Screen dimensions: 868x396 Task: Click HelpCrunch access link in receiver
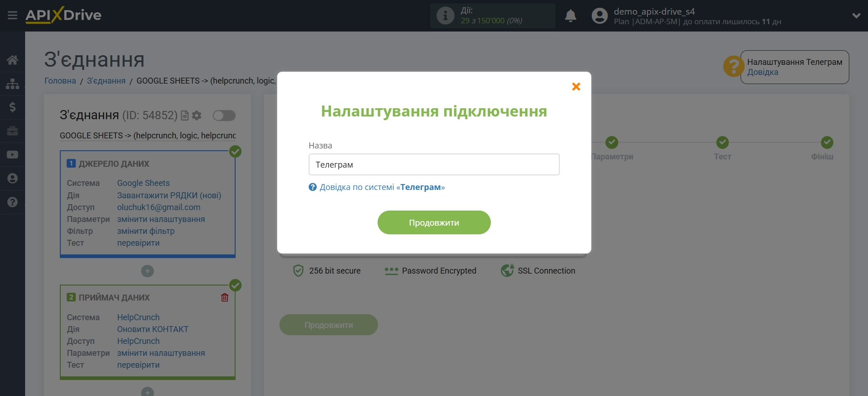tap(138, 341)
